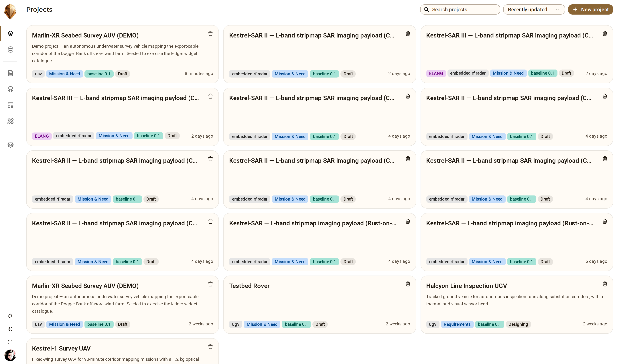Click the New project button
Screen dimensions: 619x364
point(590,9)
